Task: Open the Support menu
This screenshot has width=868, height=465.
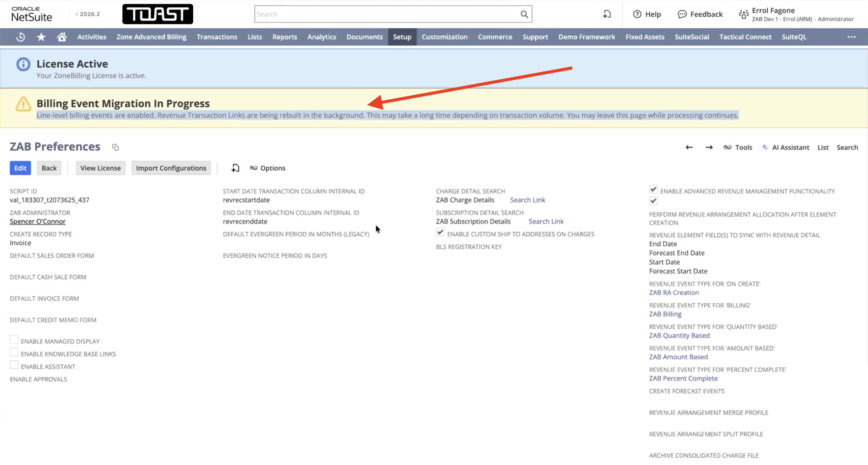Action: pyautogui.click(x=535, y=37)
